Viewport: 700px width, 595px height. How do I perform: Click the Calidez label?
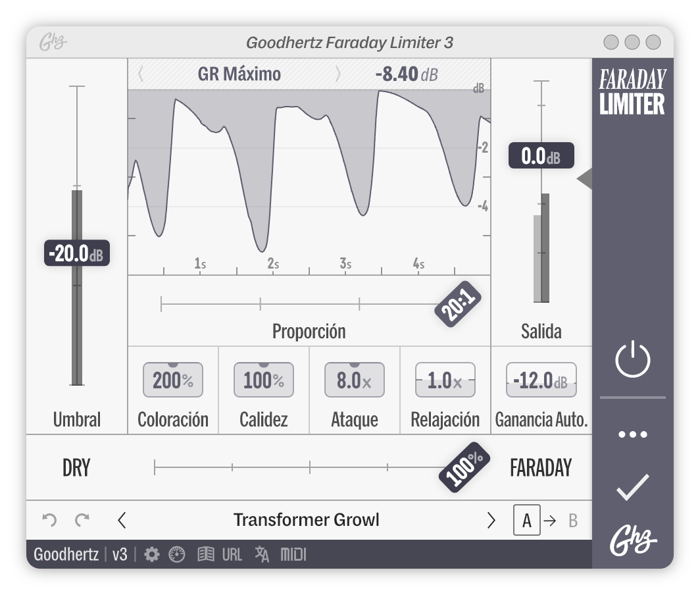pos(263,419)
